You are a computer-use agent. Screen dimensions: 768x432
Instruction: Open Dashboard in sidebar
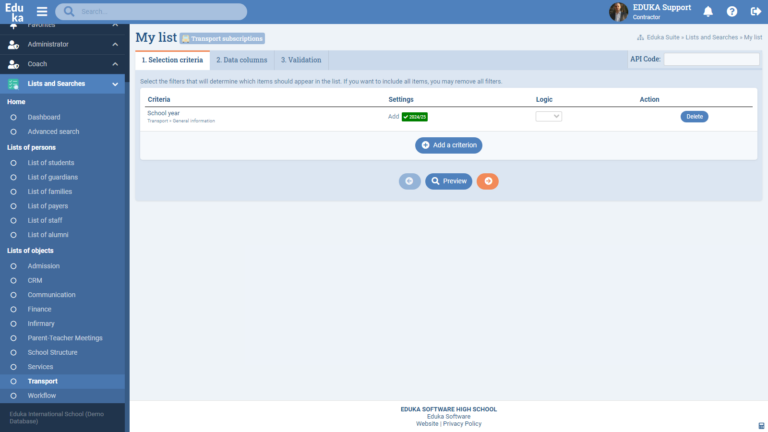[44, 118]
